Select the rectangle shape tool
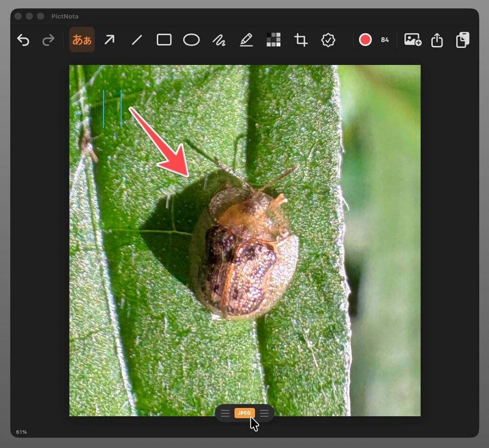This screenshot has height=448, width=489. tap(164, 40)
